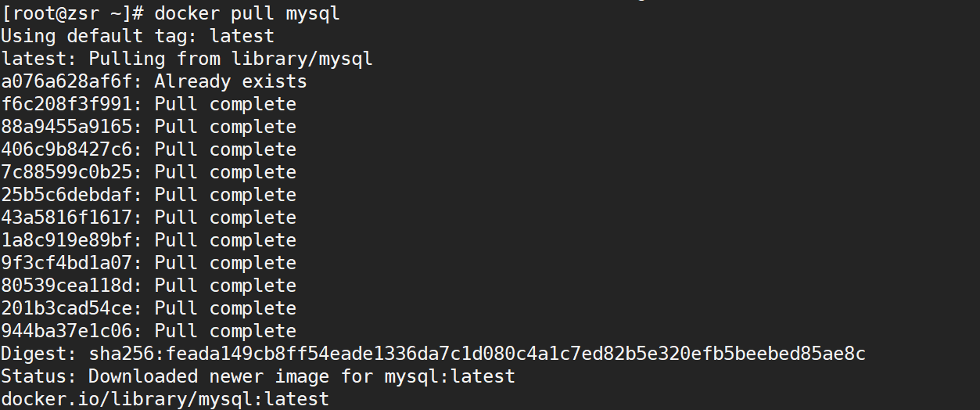Click layer ID a076a628af6f

(66, 81)
